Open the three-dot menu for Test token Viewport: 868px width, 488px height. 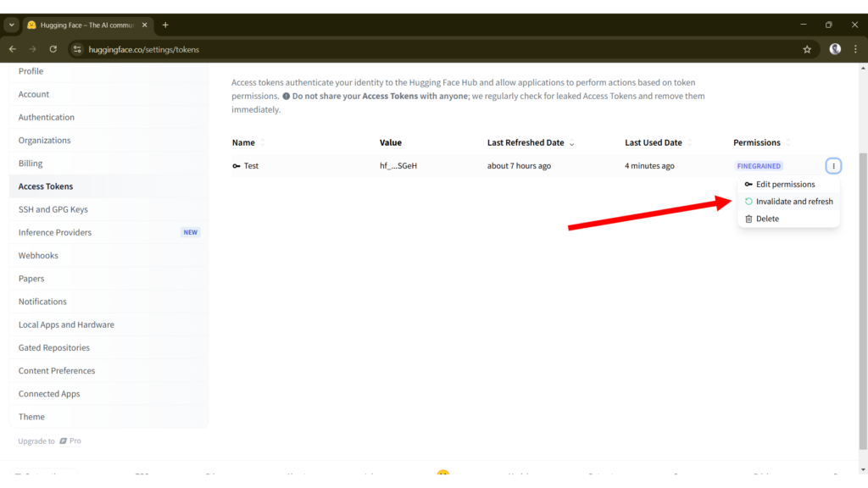coord(833,166)
